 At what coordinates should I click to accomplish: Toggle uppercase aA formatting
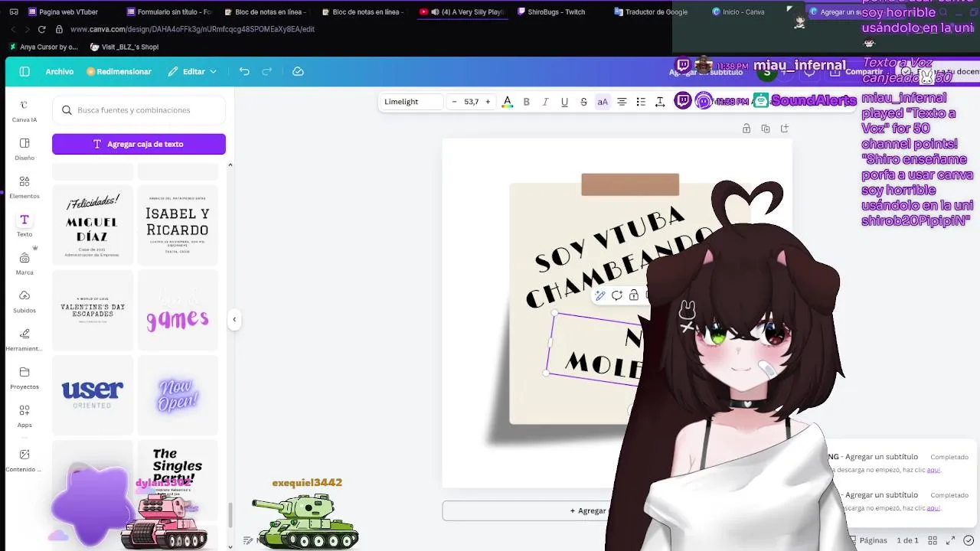(x=603, y=102)
